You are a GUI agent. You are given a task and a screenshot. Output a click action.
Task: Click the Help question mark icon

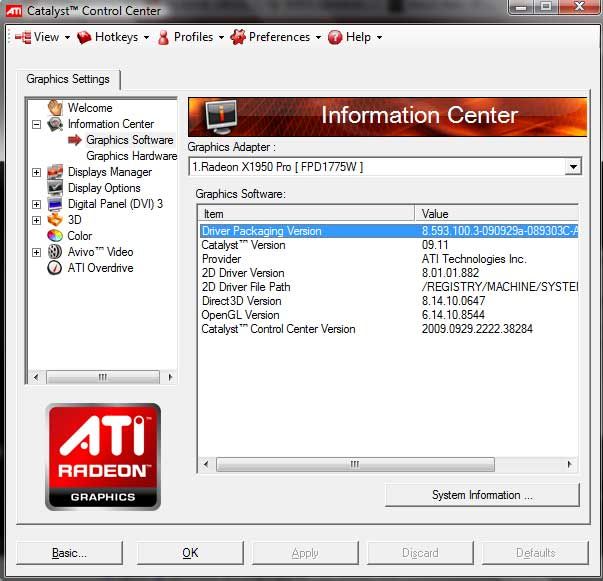[x=335, y=37]
